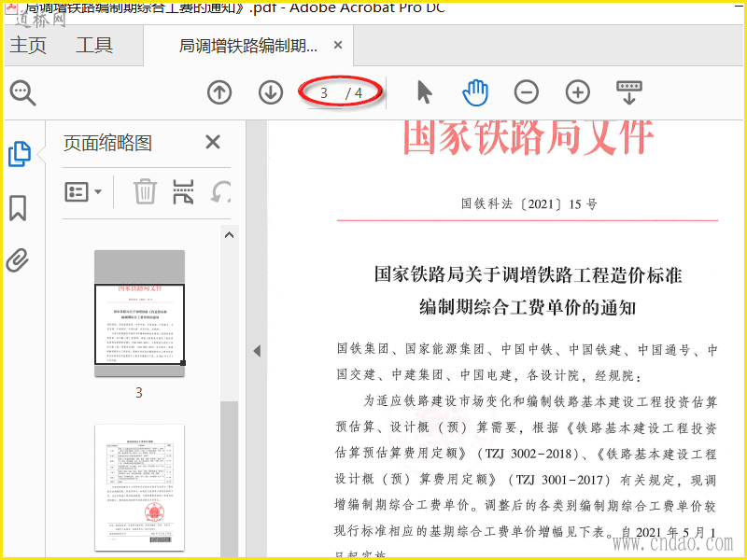Go to next page with down arrow
The height and width of the screenshot is (560, 747).
coord(271,92)
